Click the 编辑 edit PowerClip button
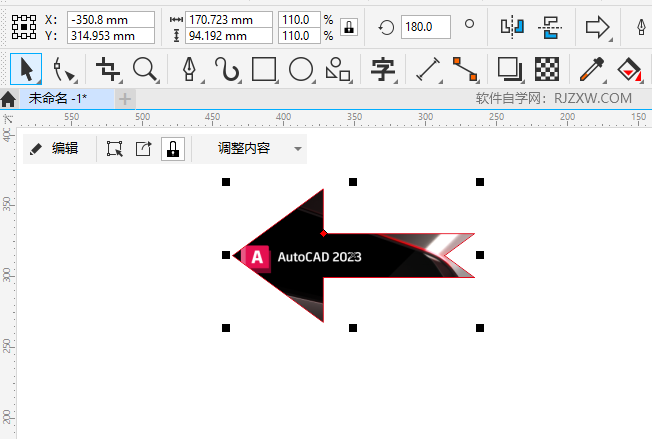The width and height of the screenshot is (652, 439). [x=54, y=149]
